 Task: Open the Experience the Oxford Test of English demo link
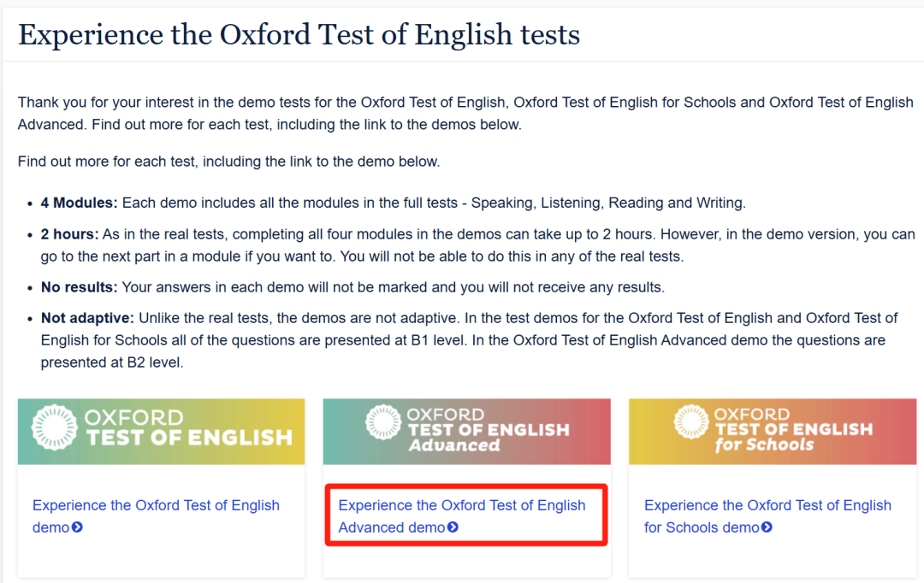coord(156,506)
